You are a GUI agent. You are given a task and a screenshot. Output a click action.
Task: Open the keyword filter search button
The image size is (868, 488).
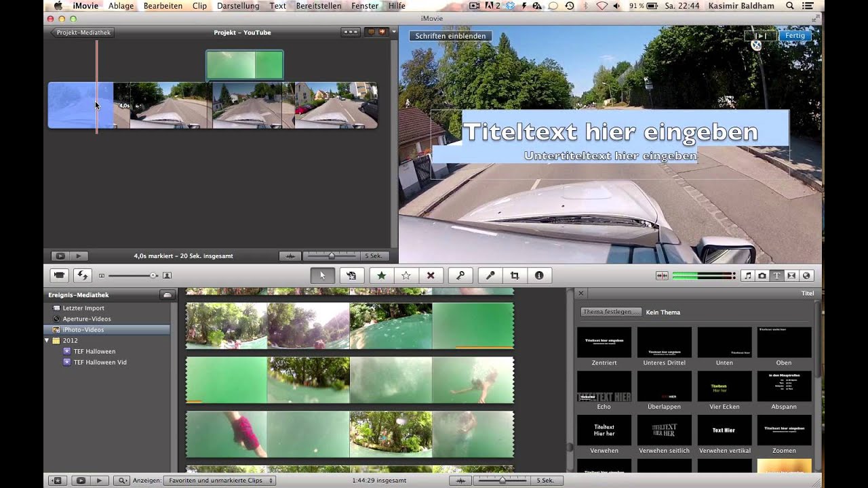(x=122, y=481)
